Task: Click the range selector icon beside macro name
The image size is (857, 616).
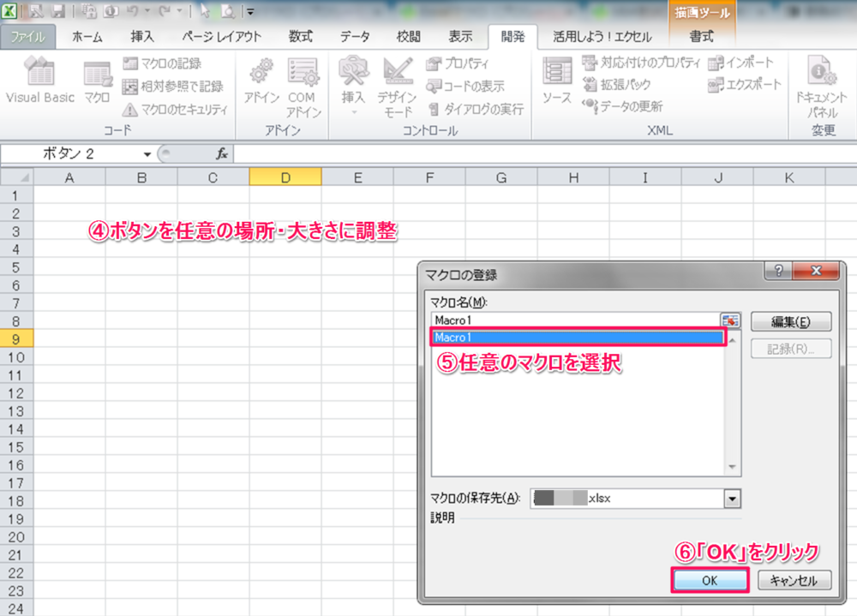Action: [x=730, y=320]
